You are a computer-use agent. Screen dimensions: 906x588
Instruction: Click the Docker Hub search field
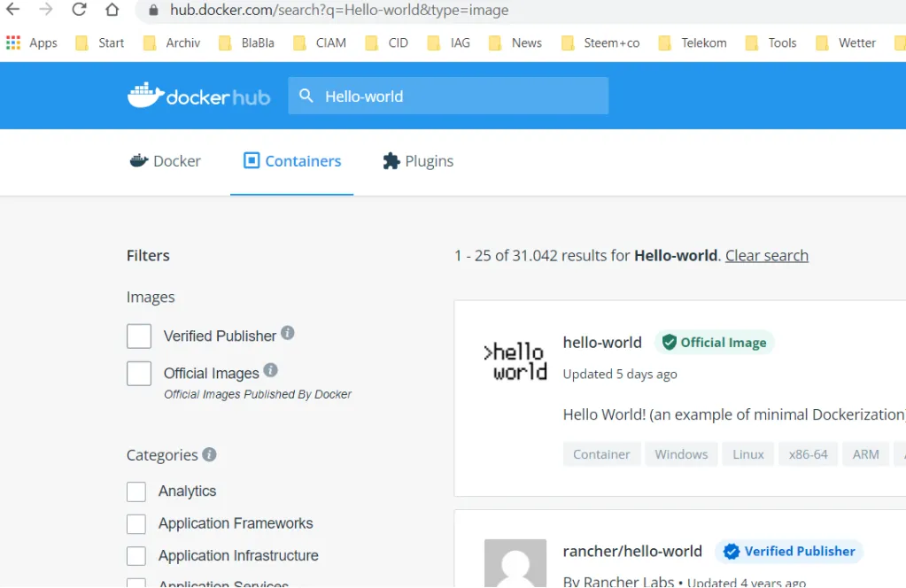tap(448, 96)
